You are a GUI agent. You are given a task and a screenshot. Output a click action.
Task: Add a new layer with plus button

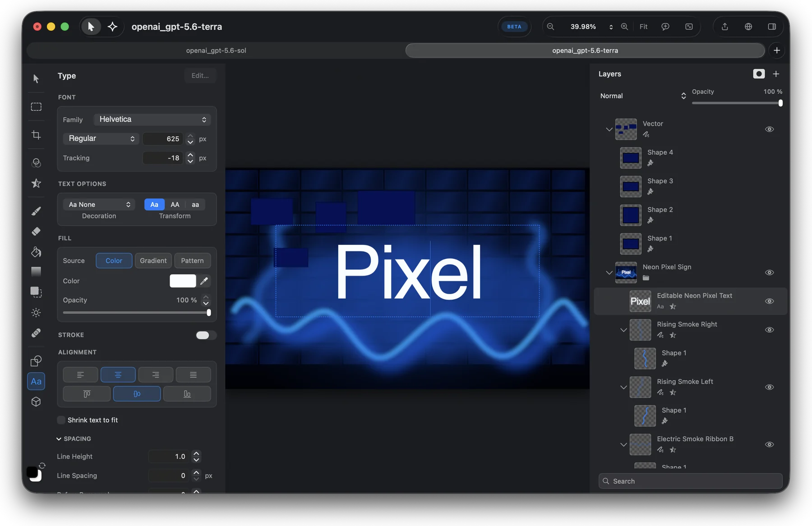[x=776, y=74]
